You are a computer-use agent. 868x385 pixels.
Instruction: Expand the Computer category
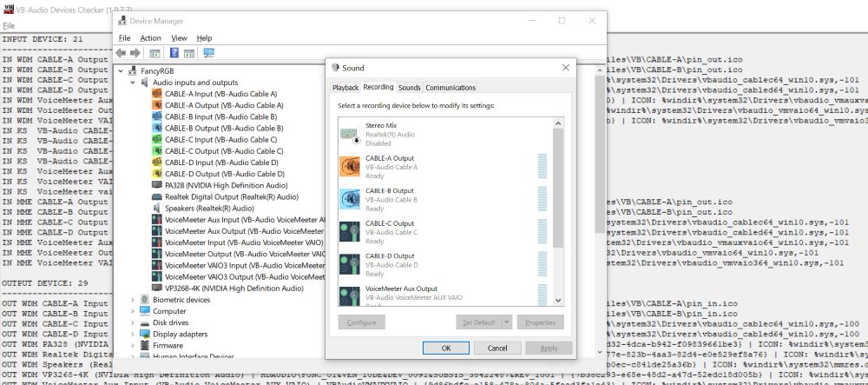click(133, 311)
